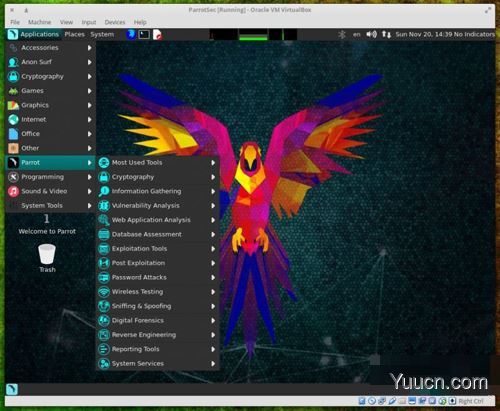Click the en keyboard layout indicator
This screenshot has height=411, width=500.
(x=357, y=34)
